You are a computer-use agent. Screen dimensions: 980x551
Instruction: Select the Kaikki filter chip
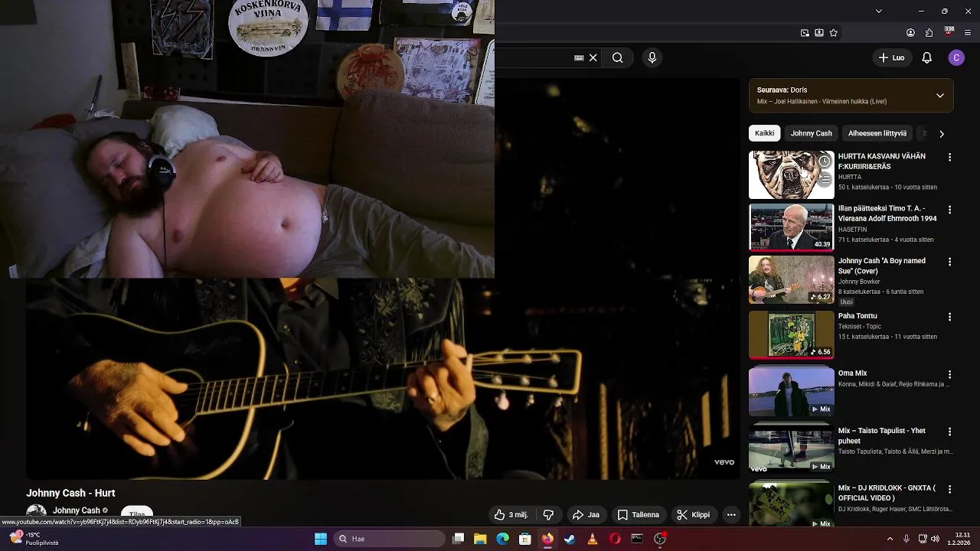point(764,133)
